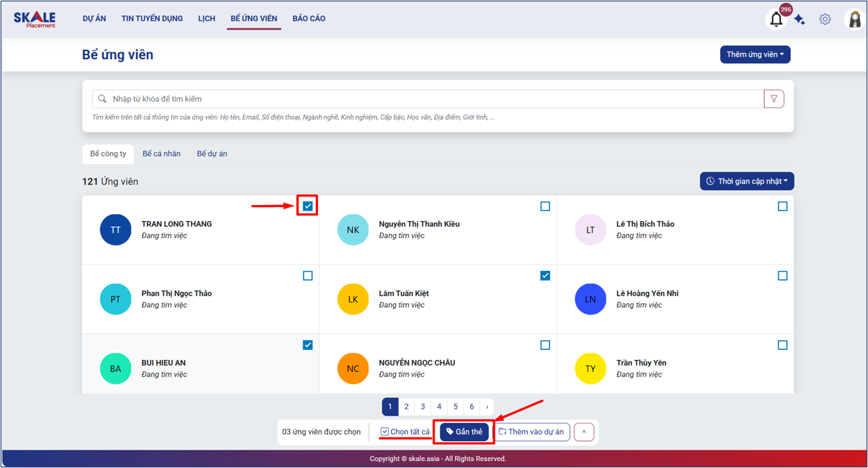Open the user profile avatar
The width and height of the screenshot is (868, 468).
[855, 20]
